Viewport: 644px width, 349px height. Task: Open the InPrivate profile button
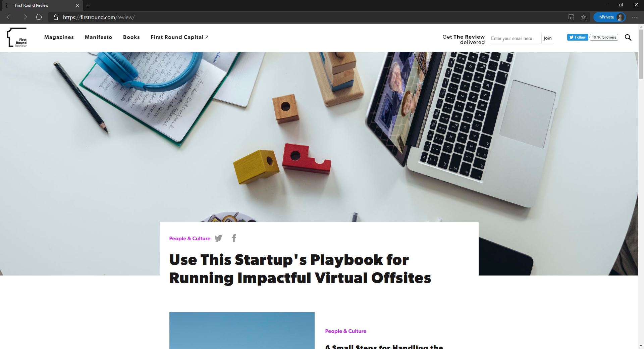tap(609, 17)
